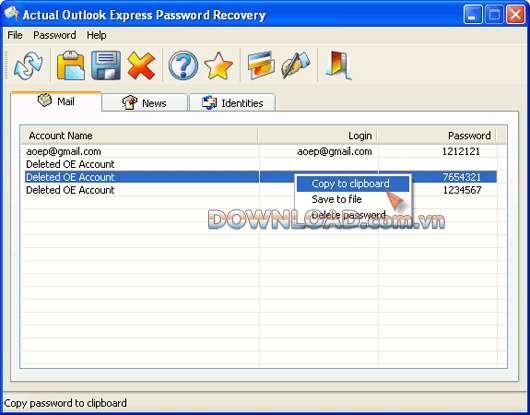Click the door Exit icon
Screen dimensions: 530x415
tap(338, 65)
